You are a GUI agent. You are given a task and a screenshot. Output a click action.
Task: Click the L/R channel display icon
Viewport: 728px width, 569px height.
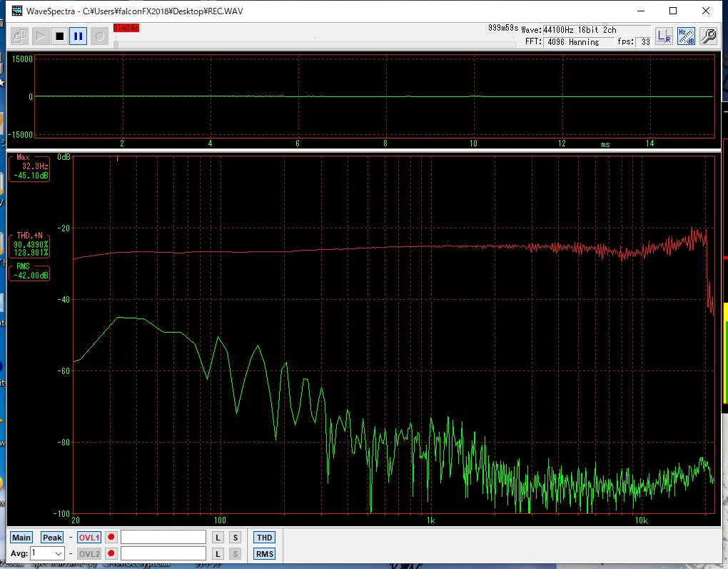[x=664, y=36]
